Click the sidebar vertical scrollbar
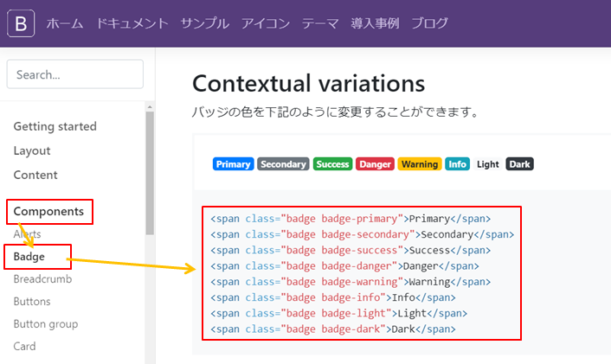Screen dimensions: 611x364 [150, 173]
